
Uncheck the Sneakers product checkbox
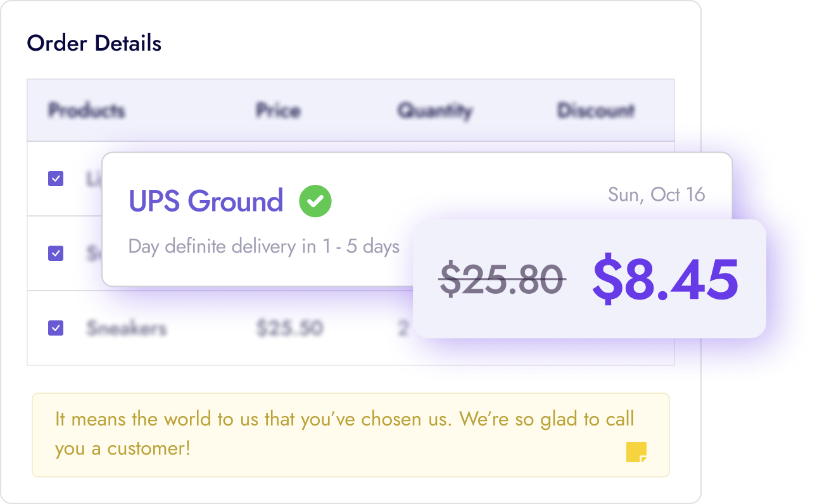point(56,328)
